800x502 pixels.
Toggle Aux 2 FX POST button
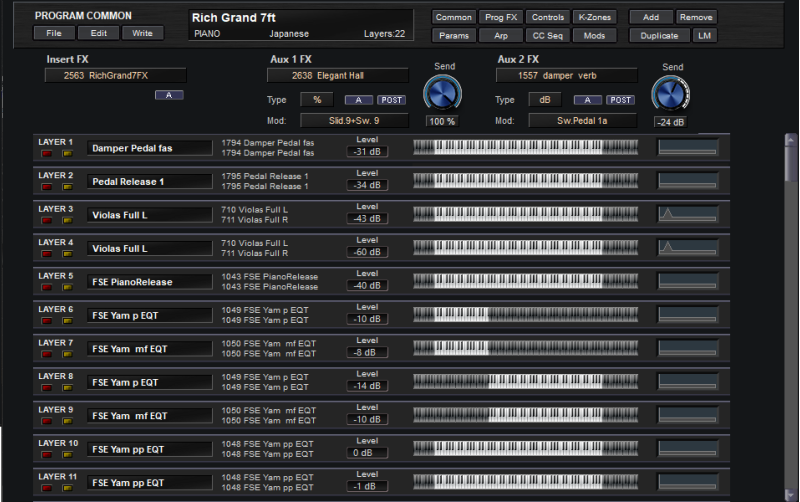620,100
